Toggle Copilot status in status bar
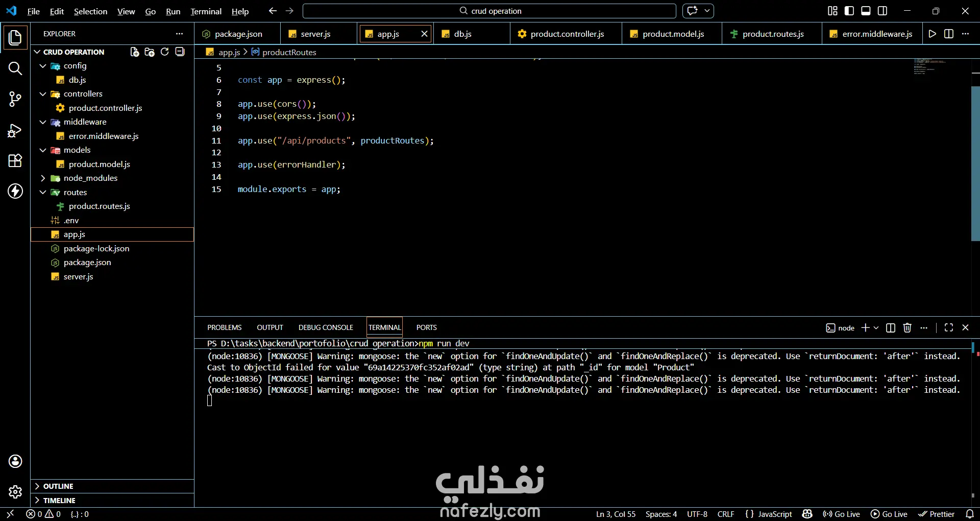The width and height of the screenshot is (980, 521). [807, 514]
